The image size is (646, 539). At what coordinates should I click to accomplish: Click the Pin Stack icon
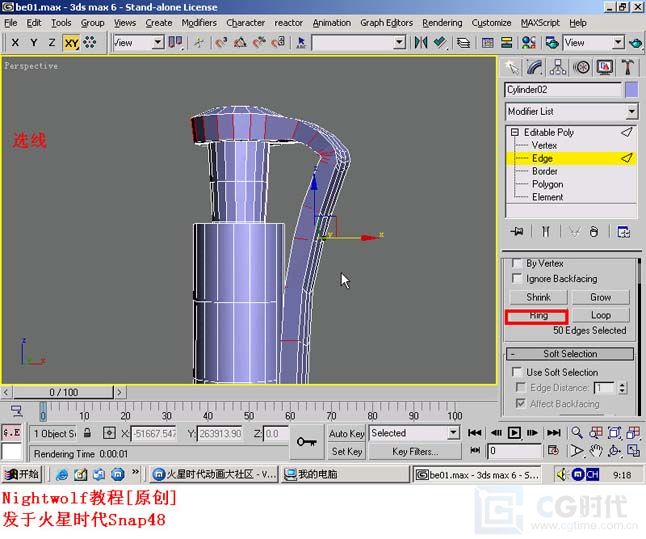(x=517, y=232)
